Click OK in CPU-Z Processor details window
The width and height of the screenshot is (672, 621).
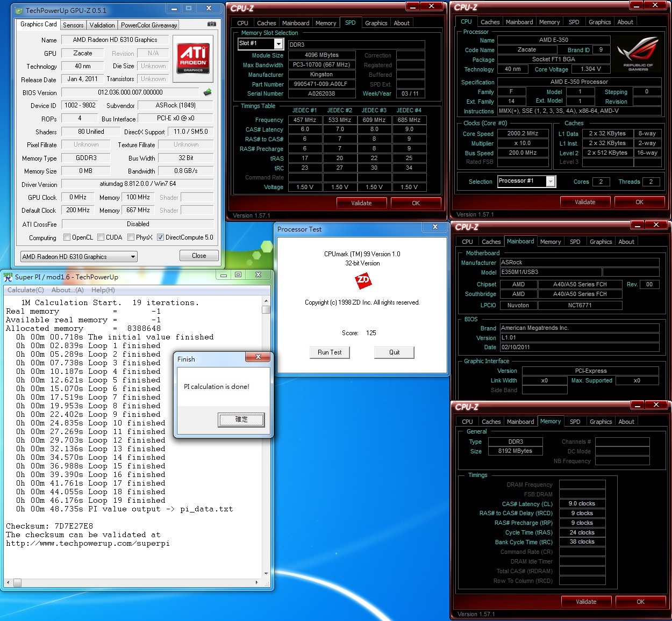click(639, 202)
